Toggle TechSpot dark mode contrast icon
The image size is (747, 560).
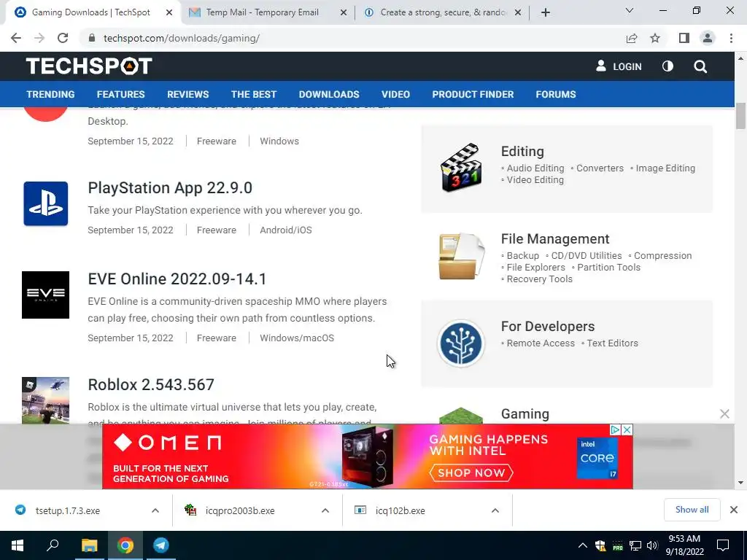pos(668,66)
